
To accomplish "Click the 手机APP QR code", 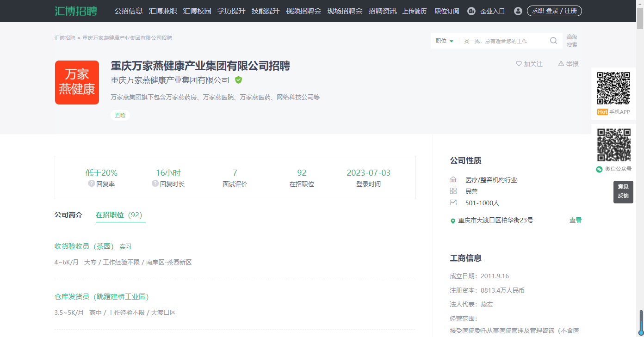I will pos(613,88).
